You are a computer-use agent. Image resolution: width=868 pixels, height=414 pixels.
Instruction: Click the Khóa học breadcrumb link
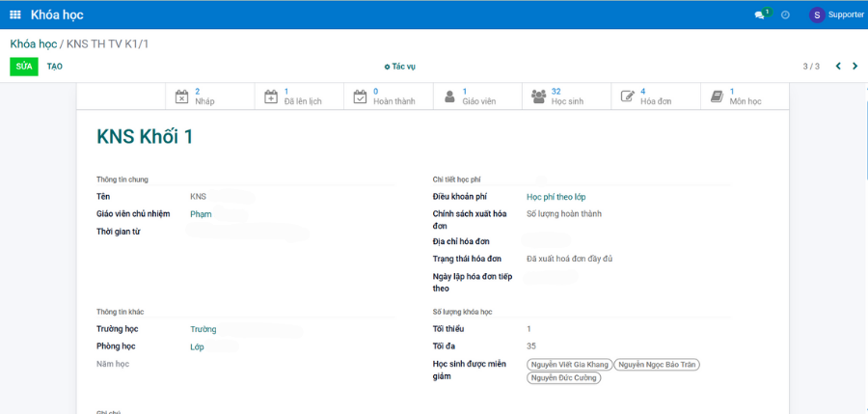click(33, 44)
